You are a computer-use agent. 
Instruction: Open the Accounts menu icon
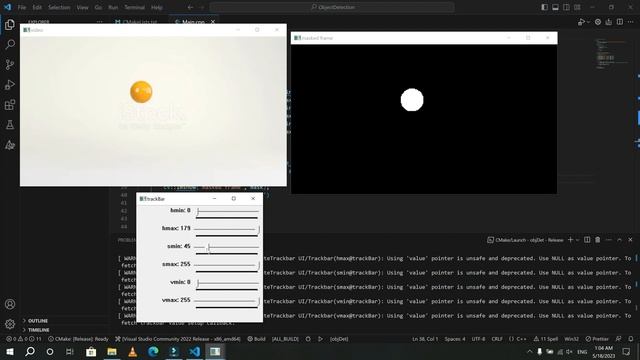[x=10, y=304]
